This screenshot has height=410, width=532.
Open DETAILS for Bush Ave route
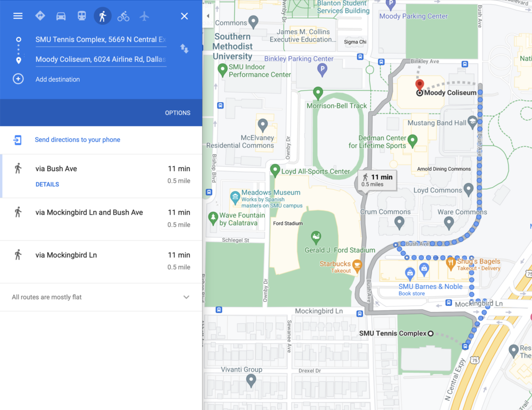pyautogui.click(x=47, y=185)
